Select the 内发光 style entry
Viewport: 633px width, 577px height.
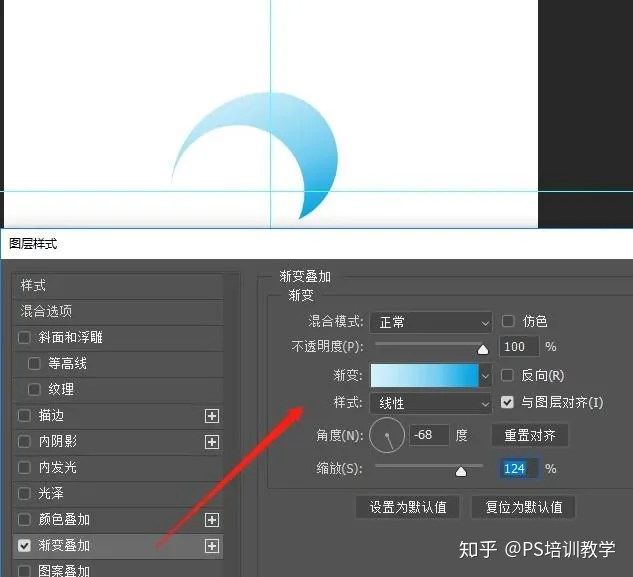tap(118, 468)
